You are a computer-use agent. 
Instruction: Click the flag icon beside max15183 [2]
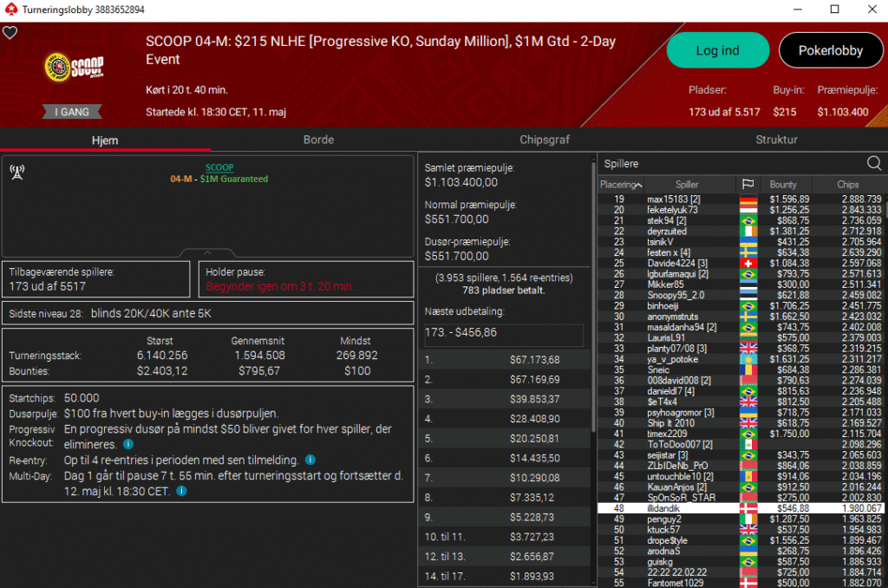(x=748, y=199)
